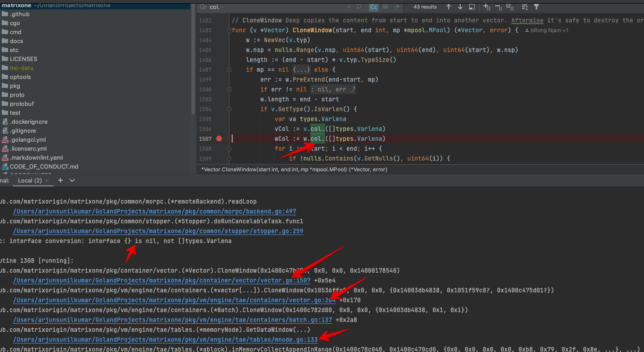Screen dimensions: 644x352
Task: Open the filter search results icon
Action: (536, 7)
